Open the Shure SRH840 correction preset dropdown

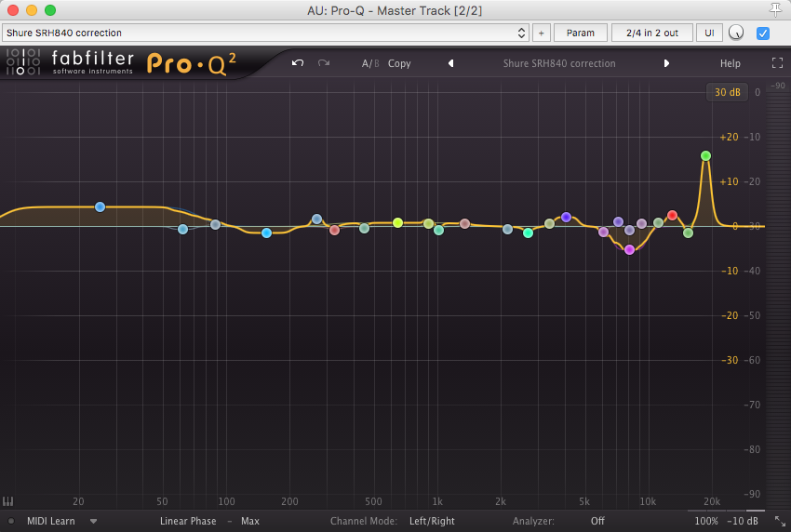265,33
